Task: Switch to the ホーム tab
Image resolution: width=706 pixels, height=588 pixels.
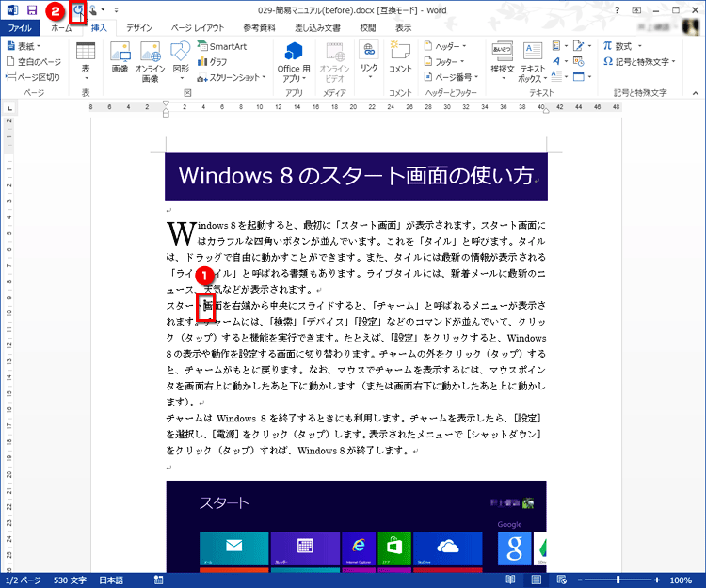Action: click(61, 28)
